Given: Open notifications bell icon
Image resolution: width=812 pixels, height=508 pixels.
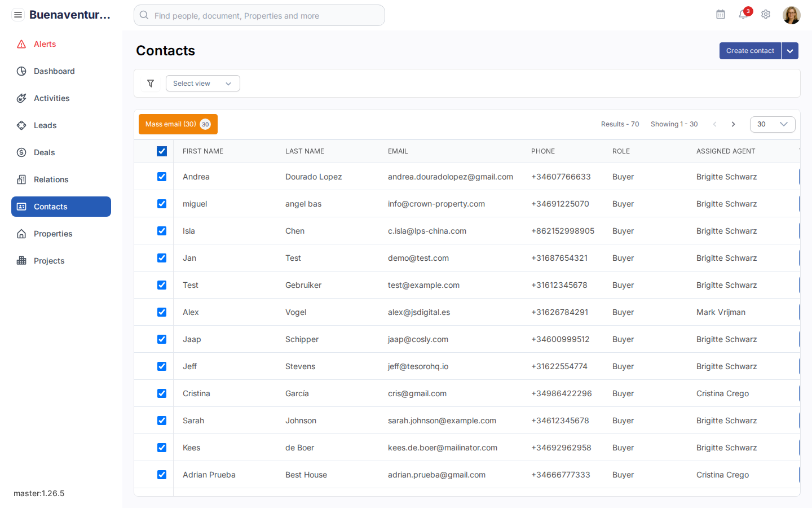Looking at the screenshot, I should tap(743, 15).
